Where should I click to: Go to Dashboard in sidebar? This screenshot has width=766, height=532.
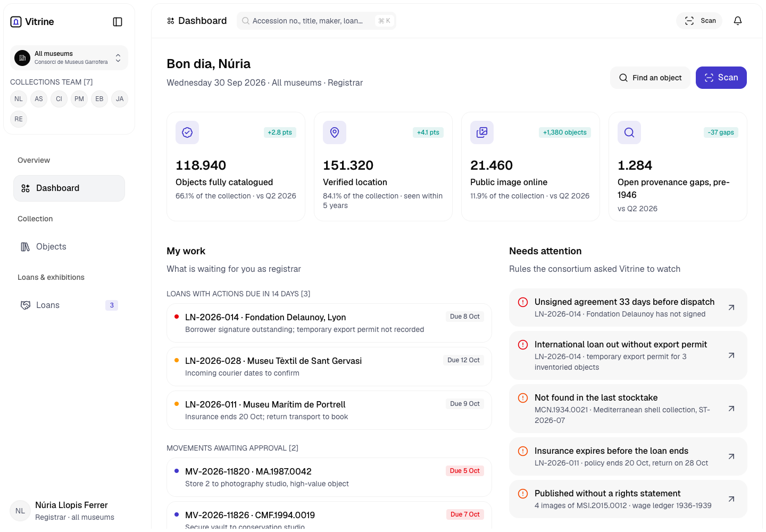(69, 188)
